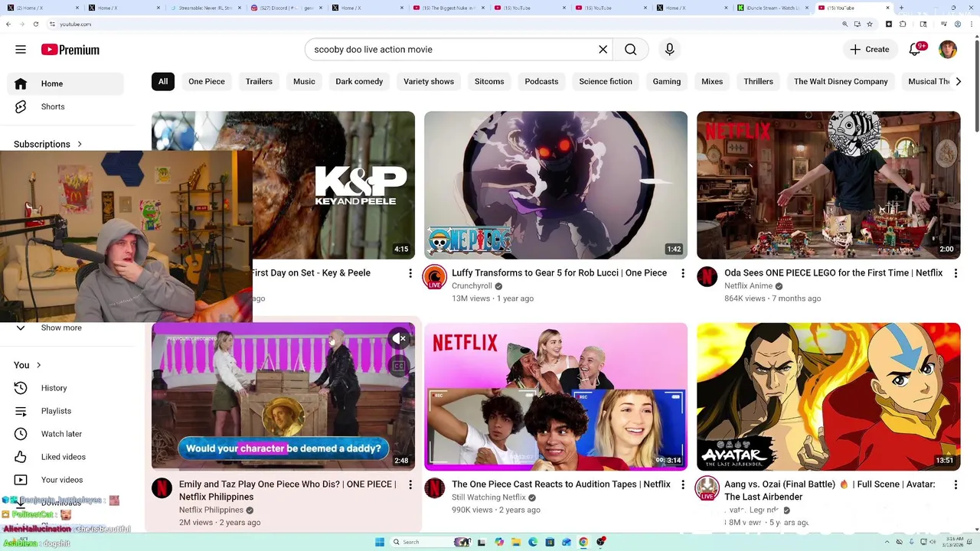Expand the sidebar with Show more
Screen dimensions: 980x551
click(66, 328)
